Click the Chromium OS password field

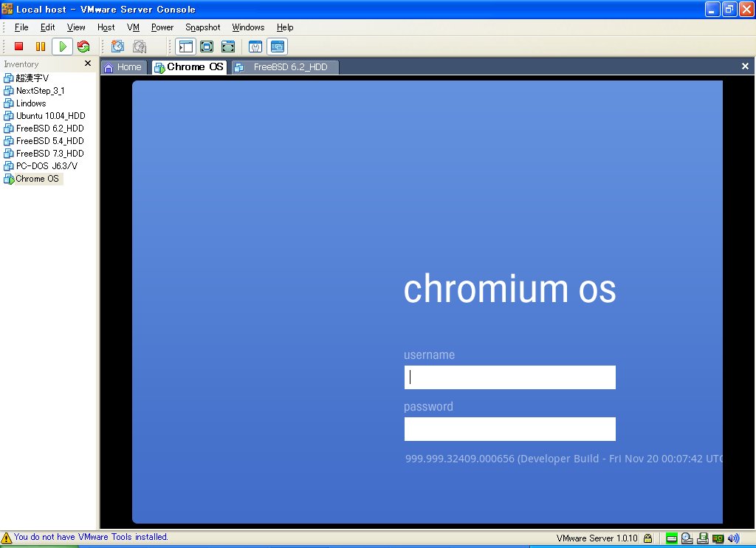pyautogui.click(x=509, y=429)
